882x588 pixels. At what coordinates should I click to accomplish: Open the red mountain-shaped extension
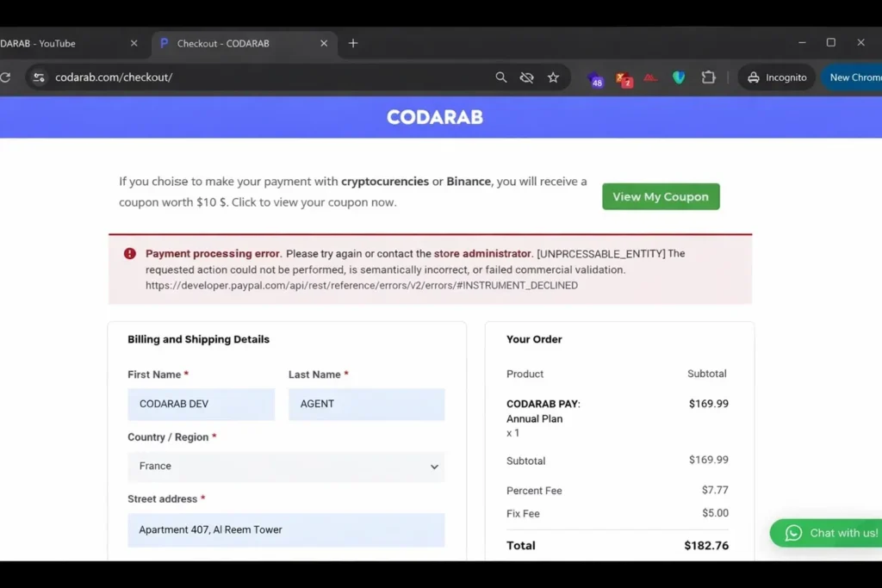click(x=650, y=77)
